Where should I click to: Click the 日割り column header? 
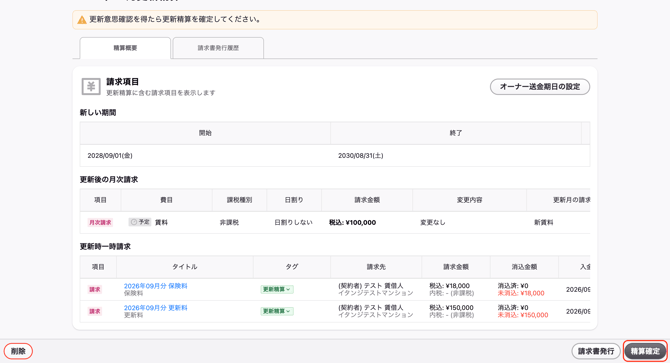pos(294,200)
